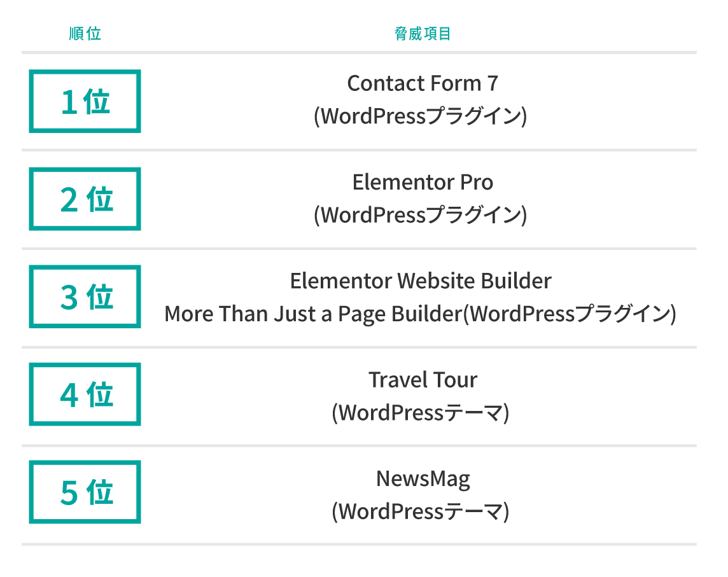Click (WordPressプラグイン) below Elementor Pro
The image size is (728, 577).
click(420, 215)
